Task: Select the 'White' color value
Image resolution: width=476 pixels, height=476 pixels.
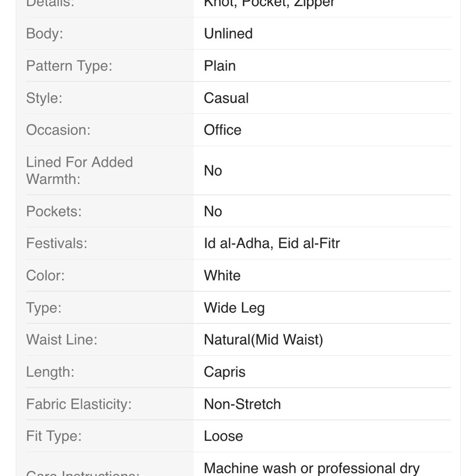Action: [222, 276]
